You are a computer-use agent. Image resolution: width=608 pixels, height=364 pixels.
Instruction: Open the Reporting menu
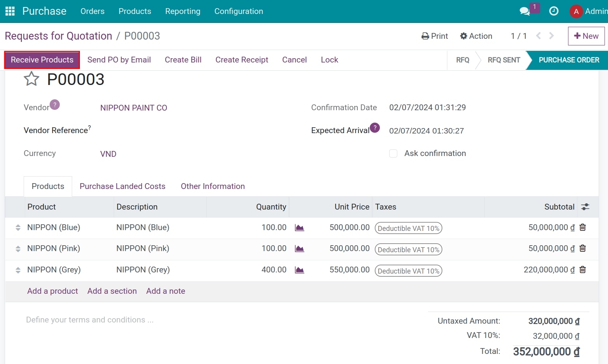pyautogui.click(x=182, y=11)
